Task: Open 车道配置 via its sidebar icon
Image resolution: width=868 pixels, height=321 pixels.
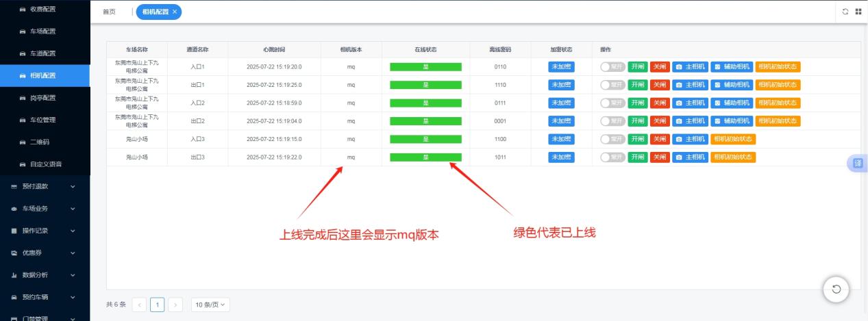Action: (x=23, y=53)
